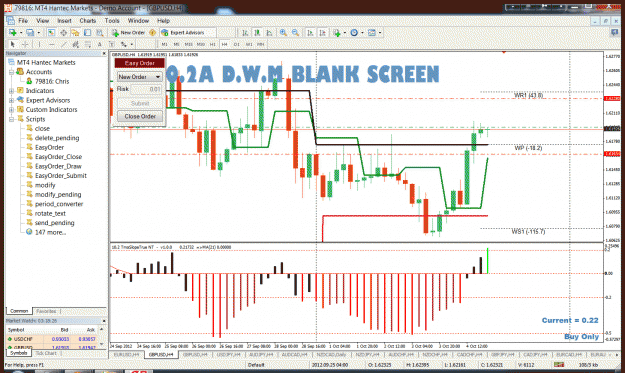The image size is (625, 373).
Task: Switch chart timeframe to D1
Action: (236, 44)
